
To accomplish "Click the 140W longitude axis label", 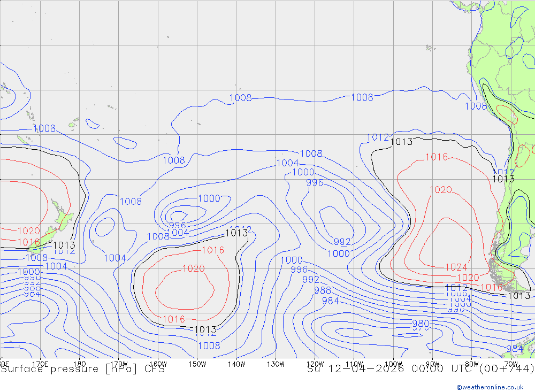I will pos(236,364).
